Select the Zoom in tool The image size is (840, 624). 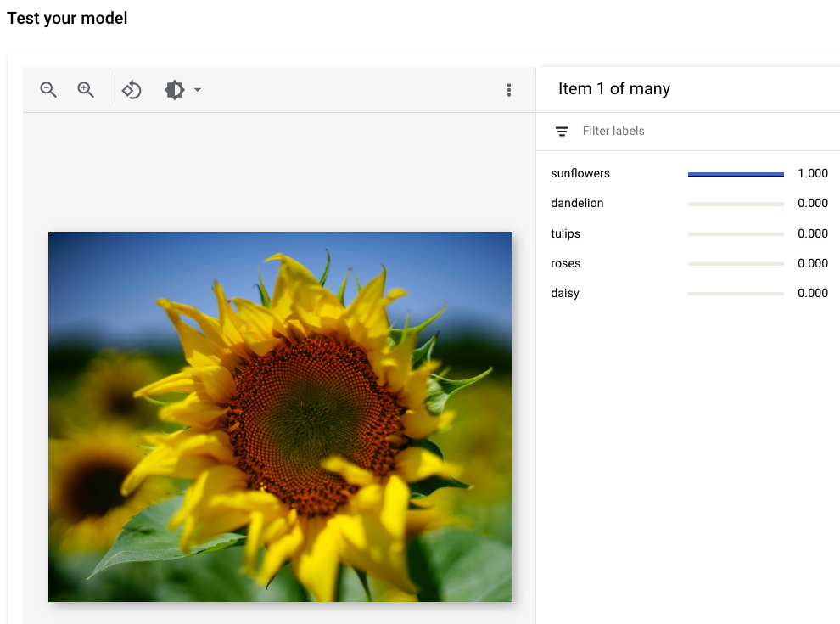tap(85, 89)
